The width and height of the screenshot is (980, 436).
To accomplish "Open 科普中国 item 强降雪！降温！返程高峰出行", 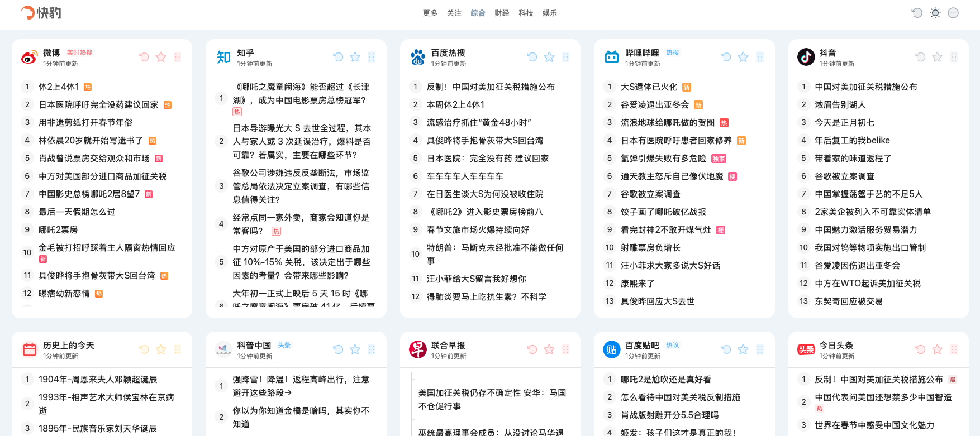I will [302, 386].
